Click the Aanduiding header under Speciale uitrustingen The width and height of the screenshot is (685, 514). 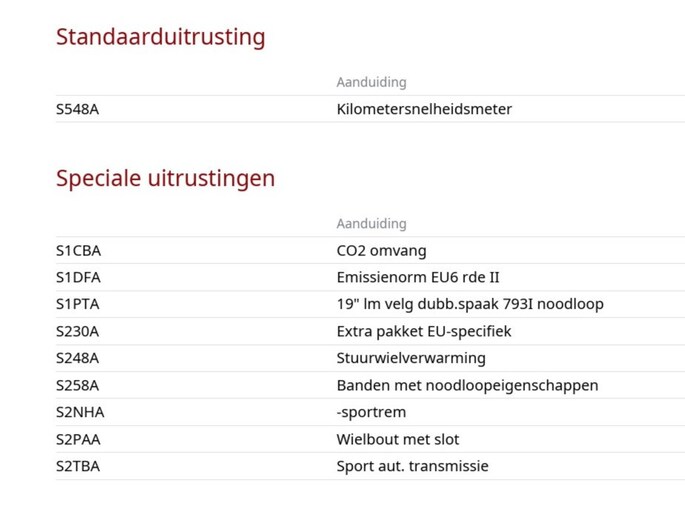(371, 224)
